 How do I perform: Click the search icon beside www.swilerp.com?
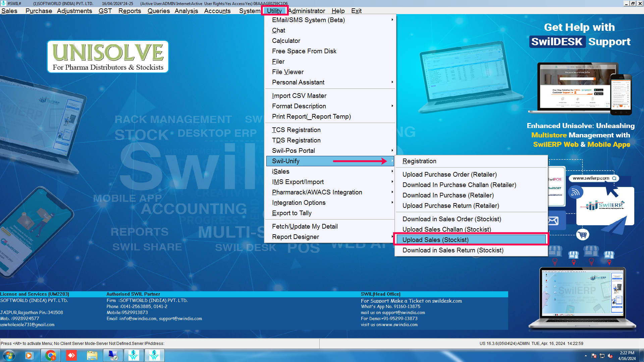tap(614, 178)
